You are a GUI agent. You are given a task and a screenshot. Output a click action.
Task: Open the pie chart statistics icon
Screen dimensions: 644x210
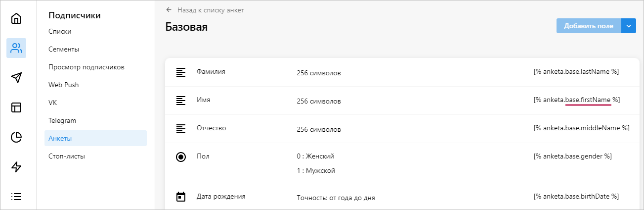click(x=16, y=137)
